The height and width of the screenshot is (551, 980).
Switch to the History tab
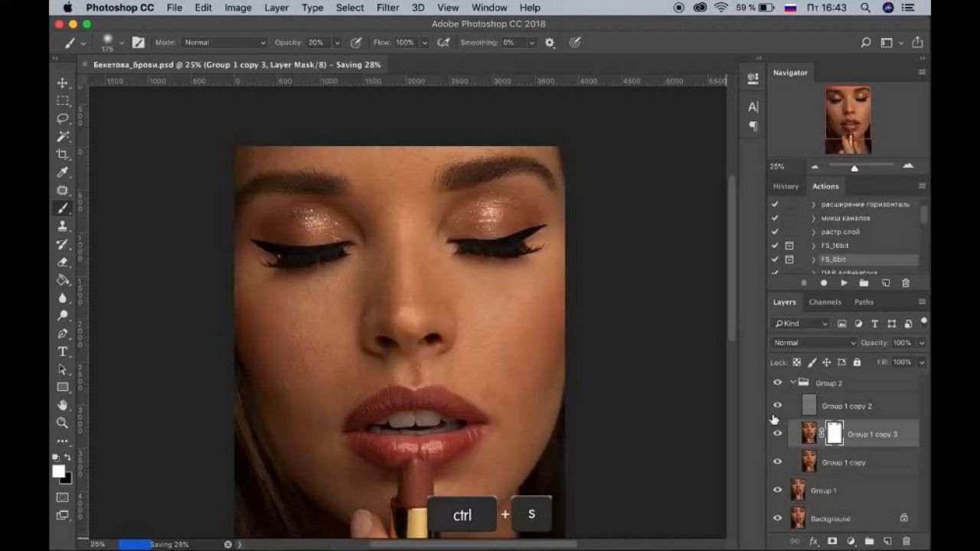click(786, 186)
